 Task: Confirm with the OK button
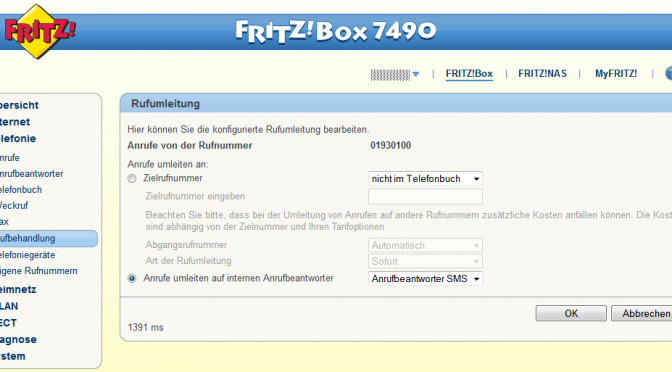pyautogui.click(x=571, y=313)
